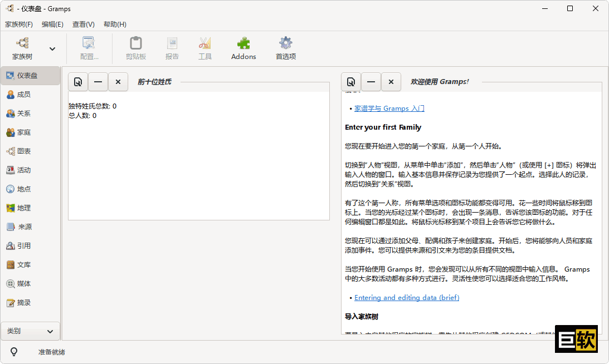This screenshot has width=609, height=364.
Task: Minimize the 欢迎使用 Gramps gramplet
Action: [371, 82]
